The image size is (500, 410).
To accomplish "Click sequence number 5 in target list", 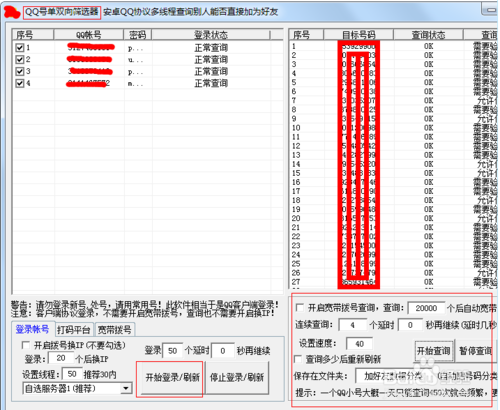I will click(x=294, y=82).
